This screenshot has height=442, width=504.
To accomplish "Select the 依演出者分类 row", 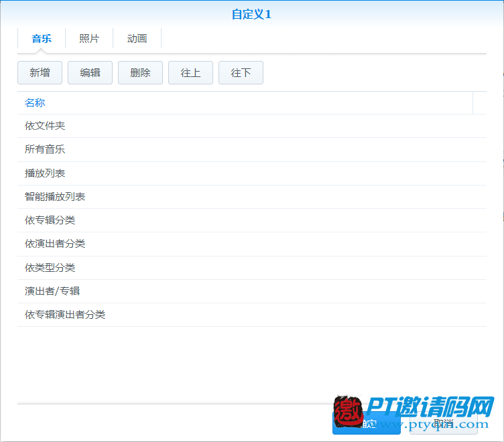I will 252,244.
